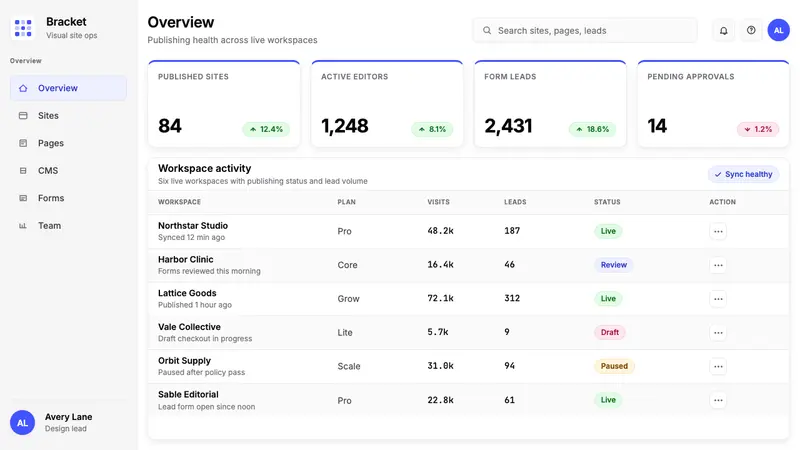Click the Live badge for Sable Editorial
Viewport: 800px width, 450px height.
(608, 400)
